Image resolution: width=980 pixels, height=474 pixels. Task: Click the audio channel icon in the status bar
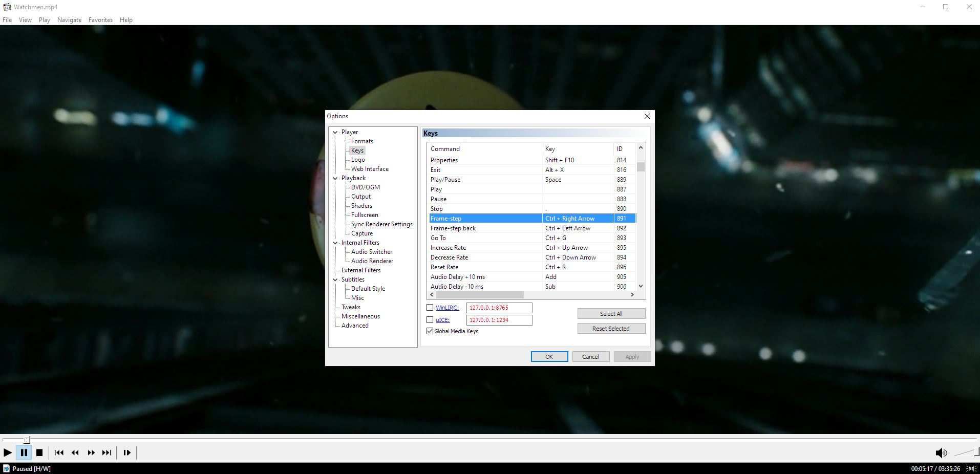coord(971,468)
